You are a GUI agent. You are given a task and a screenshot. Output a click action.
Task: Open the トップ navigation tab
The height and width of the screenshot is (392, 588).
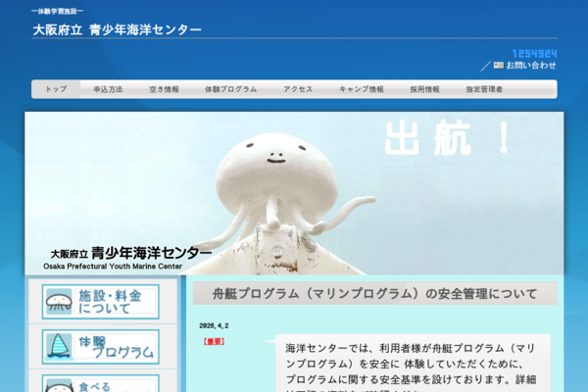pos(56,89)
